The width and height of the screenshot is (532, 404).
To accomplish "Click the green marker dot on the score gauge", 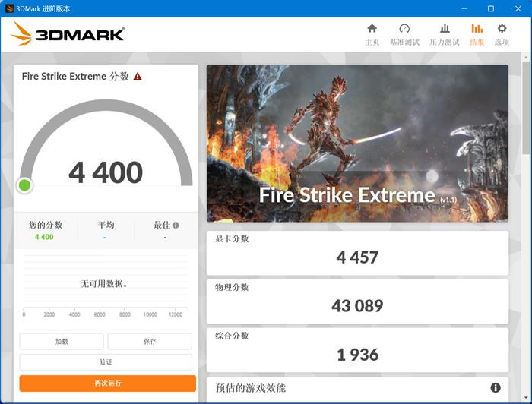I will click(x=25, y=185).
